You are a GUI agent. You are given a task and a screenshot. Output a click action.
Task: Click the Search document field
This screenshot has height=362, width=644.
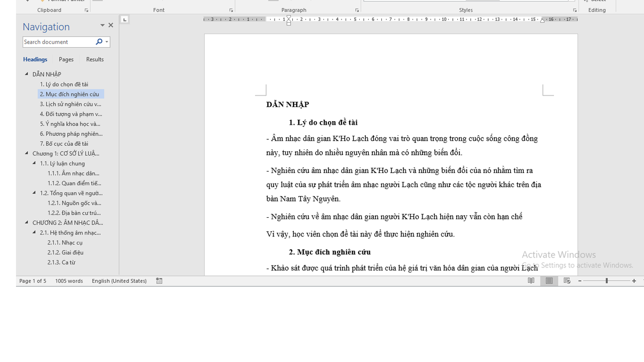pos(58,42)
